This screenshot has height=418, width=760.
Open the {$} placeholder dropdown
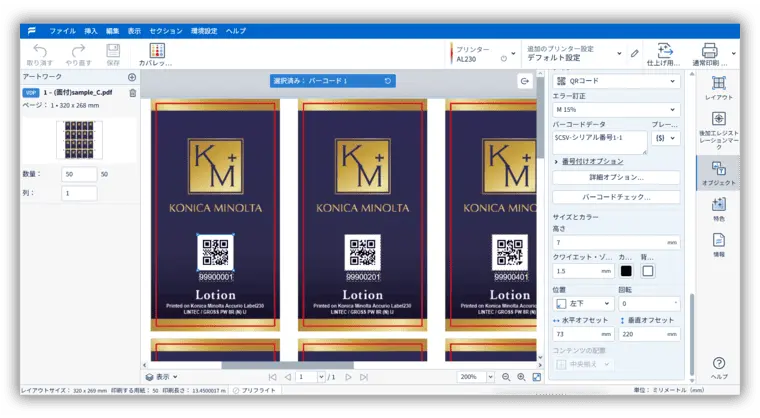pyautogui.click(x=665, y=138)
